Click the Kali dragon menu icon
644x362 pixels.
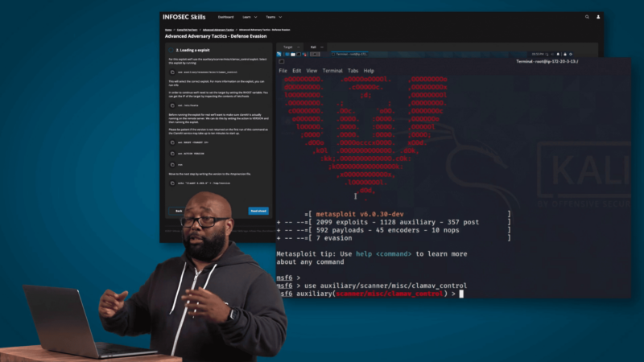tap(281, 54)
